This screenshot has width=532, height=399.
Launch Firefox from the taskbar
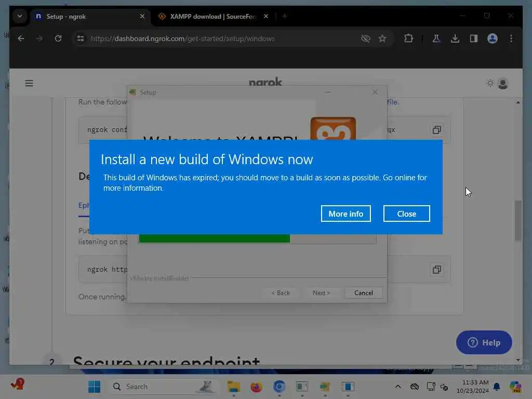click(x=256, y=387)
